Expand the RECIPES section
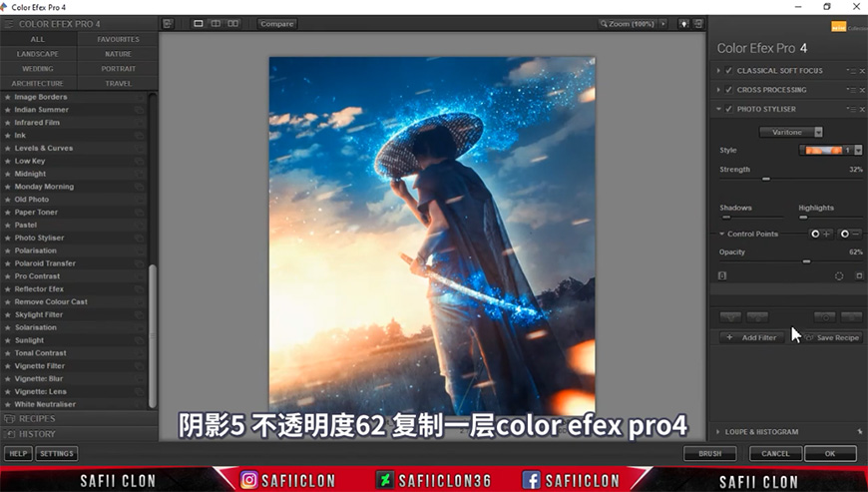 coord(79,419)
